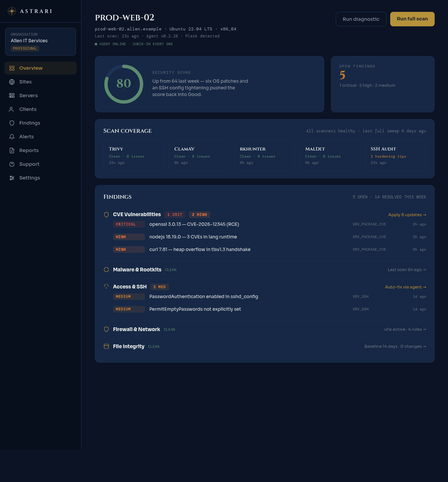Click the Support help-circle icon

[12, 164]
